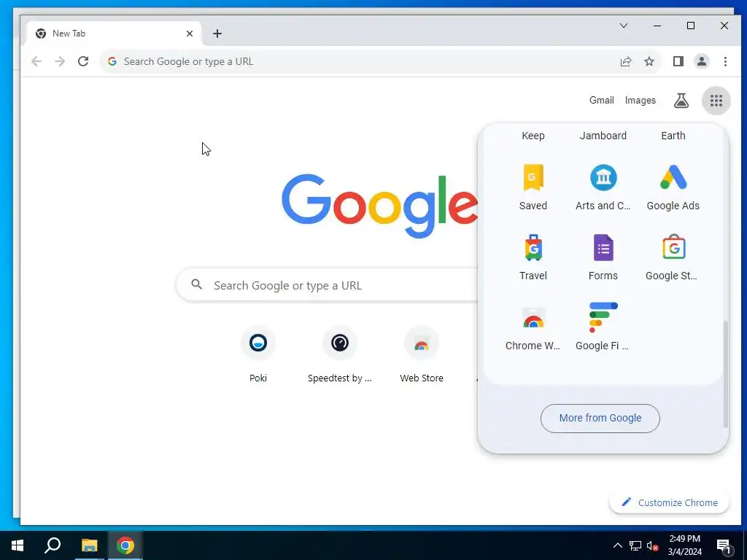
Task: Open the Google Store app
Action: click(x=673, y=257)
